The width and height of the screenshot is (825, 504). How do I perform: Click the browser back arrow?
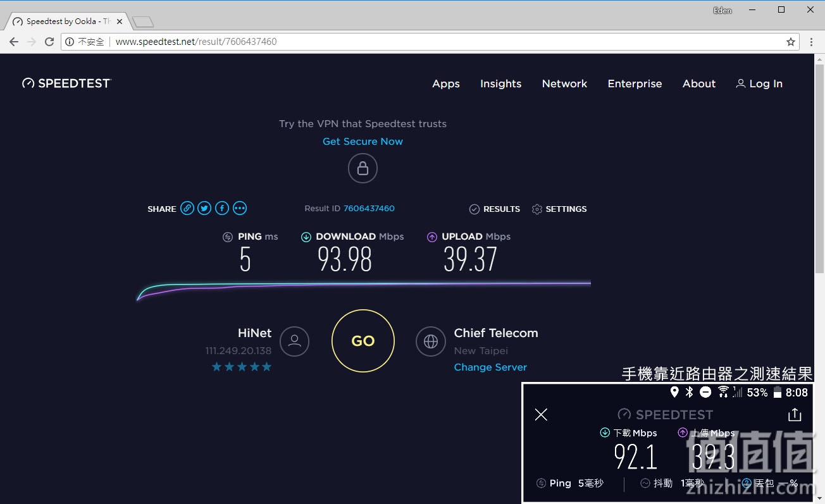(14, 42)
